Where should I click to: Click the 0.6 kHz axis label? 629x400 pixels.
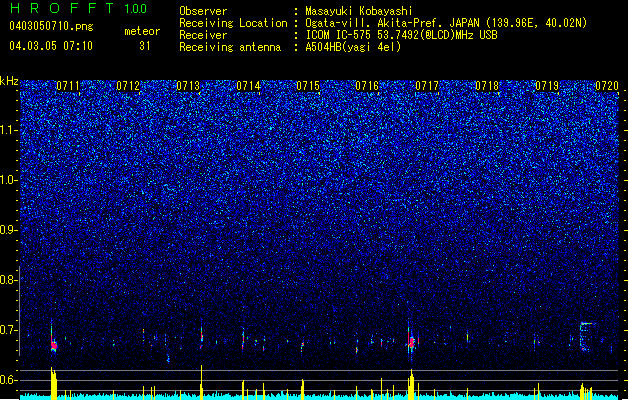pos(9,380)
